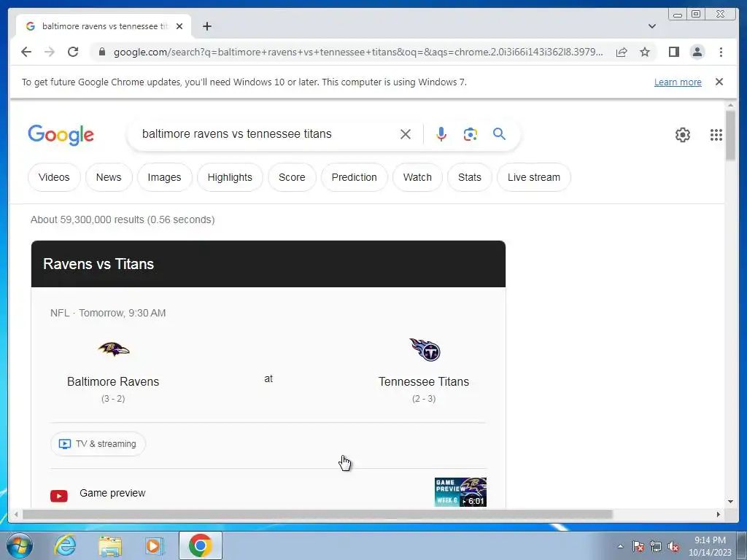Select the Titans (2 - 3) record text

click(x=424, y=399)
